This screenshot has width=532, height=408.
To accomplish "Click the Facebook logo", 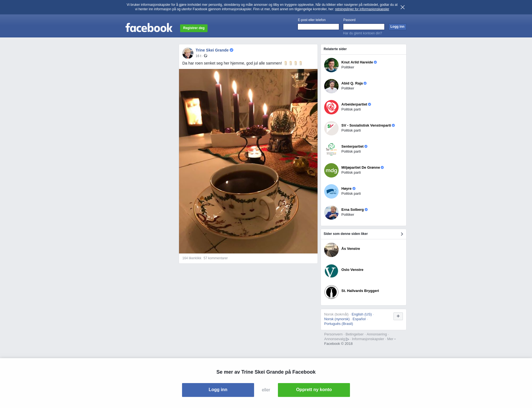I will (149, 28).
